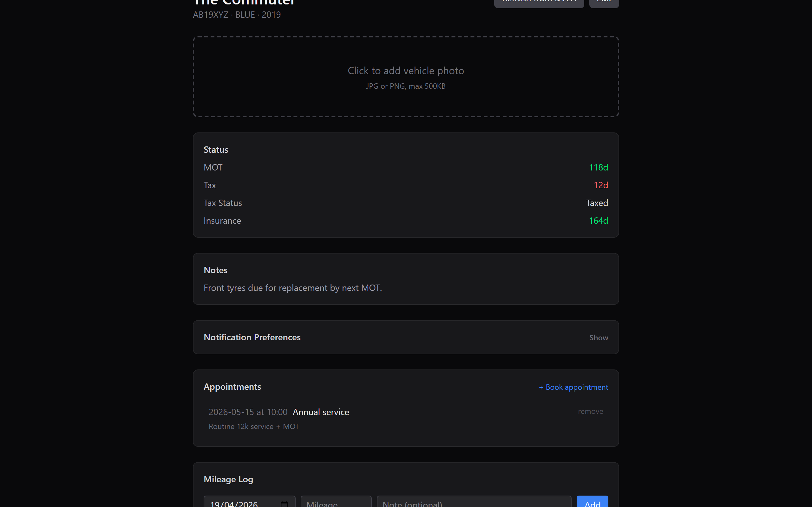The image size is (812, 507).
Task: Click the green 118d MOT countdown
Action: [598, 167]
